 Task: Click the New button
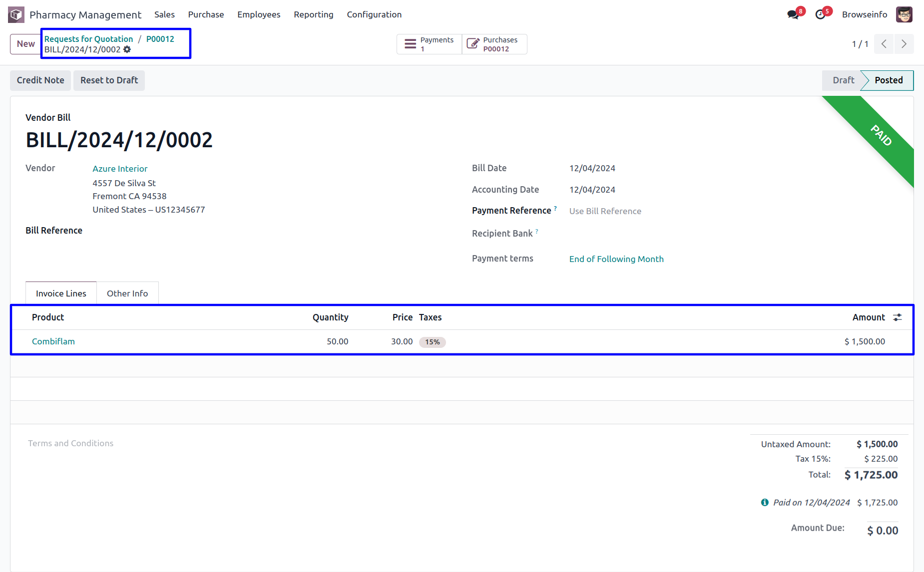26,44
